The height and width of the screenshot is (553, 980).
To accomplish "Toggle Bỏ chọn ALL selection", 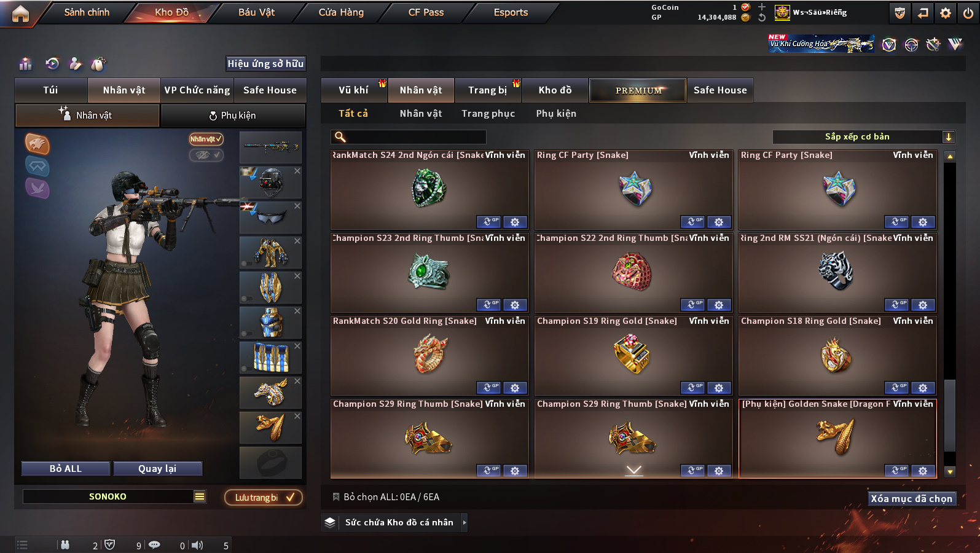I will pyautogui.click(x=336, y=496).
